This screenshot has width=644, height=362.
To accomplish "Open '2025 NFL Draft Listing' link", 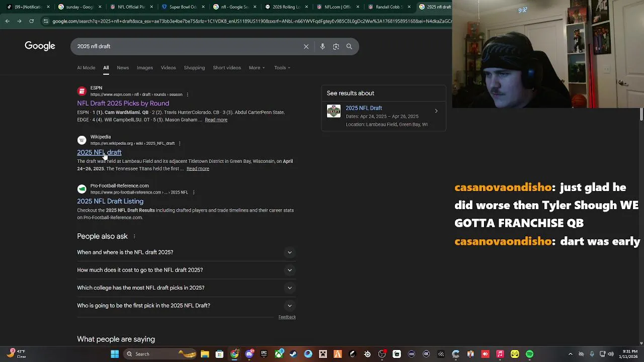I will (x=110, y=202).
